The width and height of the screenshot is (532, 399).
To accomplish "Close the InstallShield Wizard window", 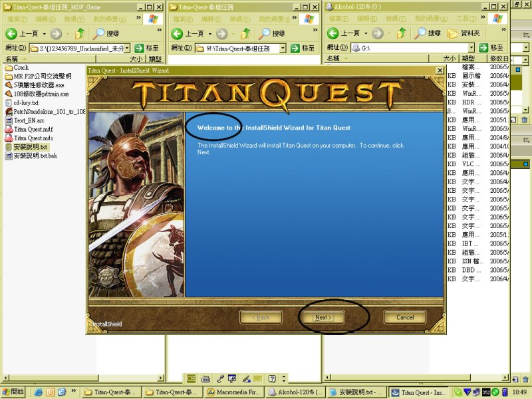I will click(x=440, y=70).
